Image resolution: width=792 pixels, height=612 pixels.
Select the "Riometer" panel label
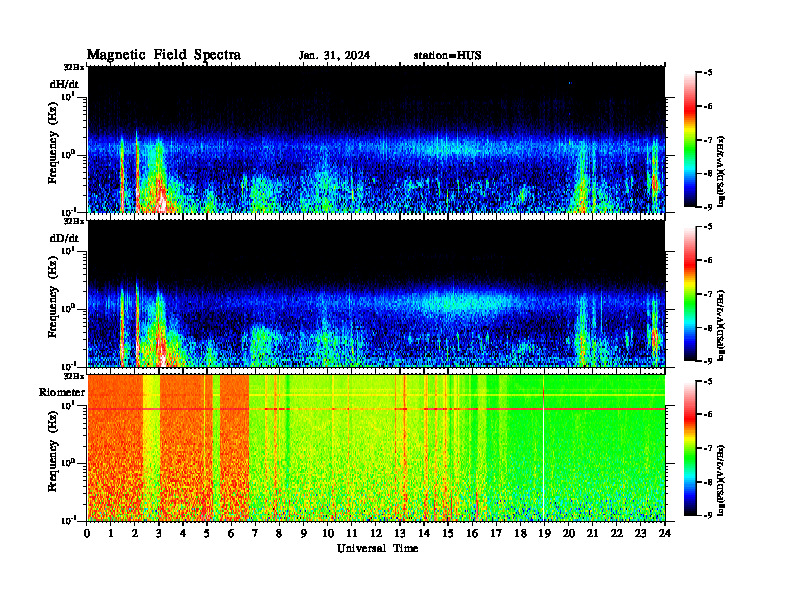[62, 392]
